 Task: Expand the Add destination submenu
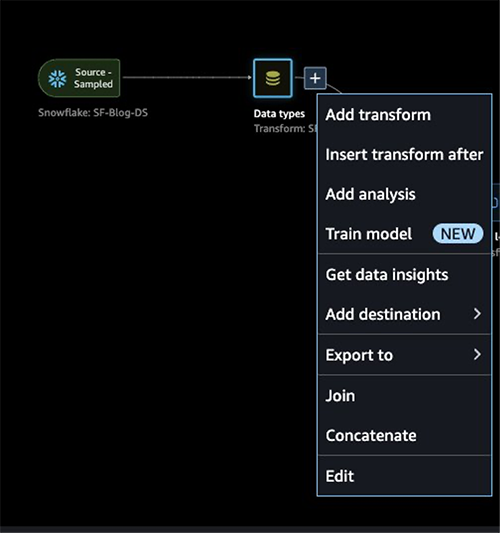(404, 314)
